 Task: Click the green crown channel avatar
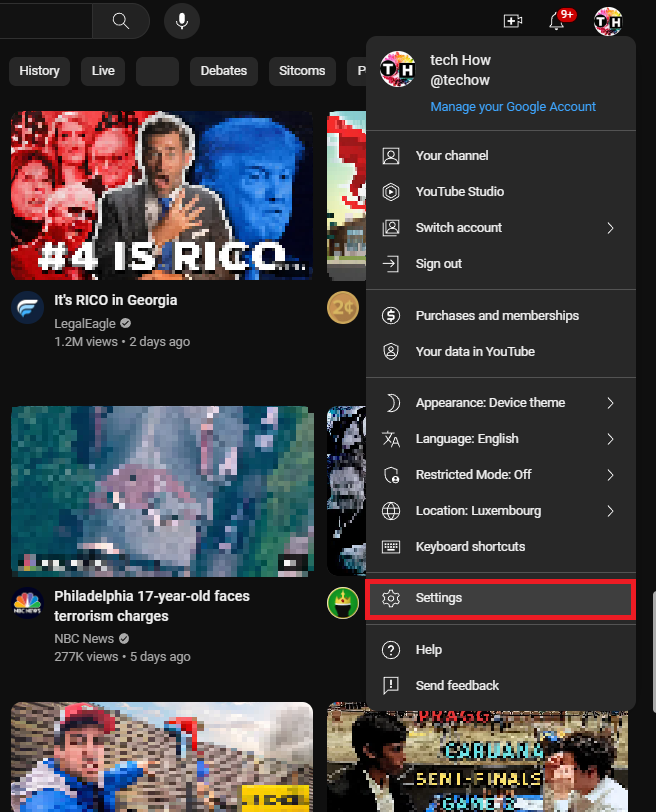(x=343, y=603)
